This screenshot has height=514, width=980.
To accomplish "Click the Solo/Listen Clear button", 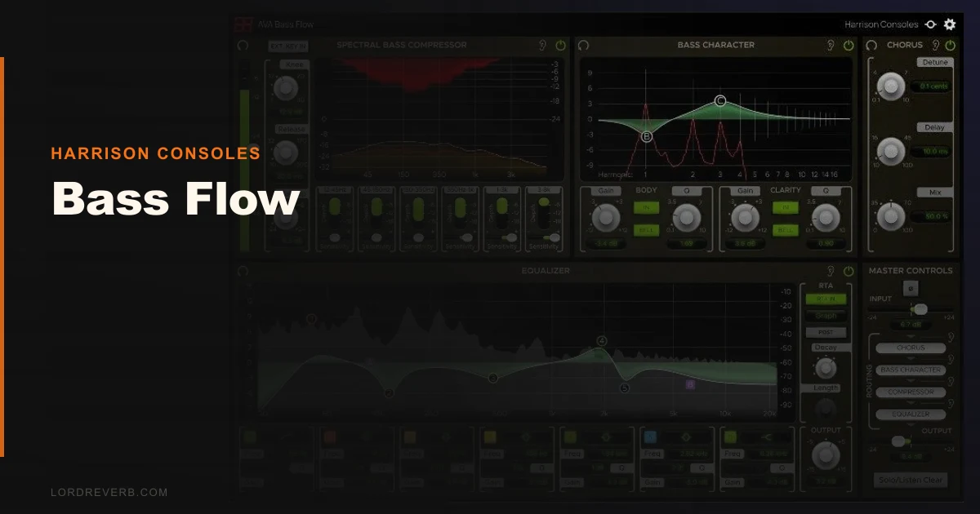I will coord(911,480).
